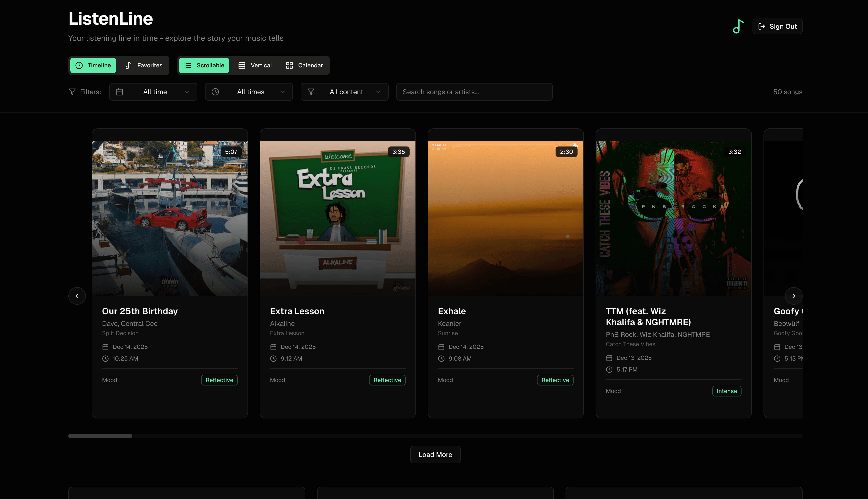Enable the Vertical layout mode
Image resolution: width=868 pixels, height=499 pixels.
(255, 65)
